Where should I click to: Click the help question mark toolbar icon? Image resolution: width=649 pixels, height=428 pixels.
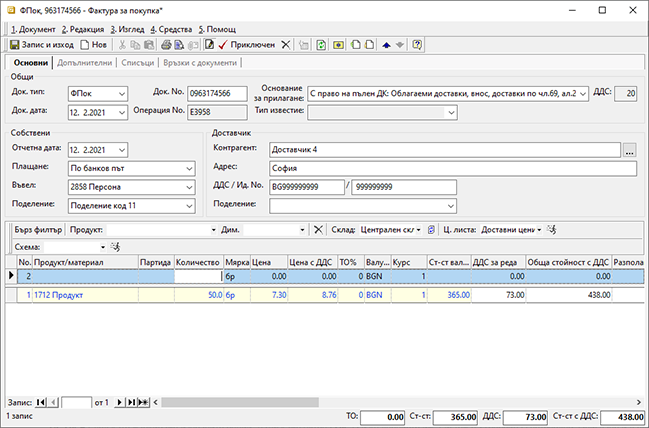(x=417, y=45)
